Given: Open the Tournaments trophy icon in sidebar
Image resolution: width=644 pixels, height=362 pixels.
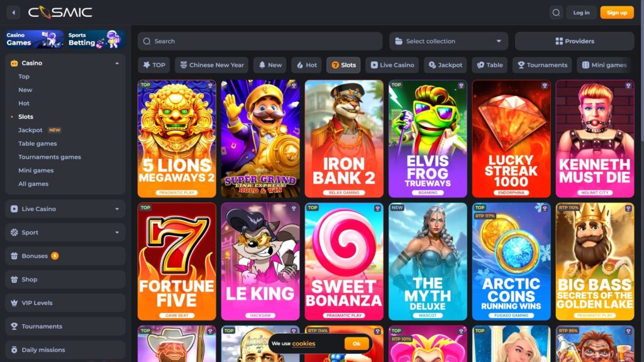Looking at the screenshot, I should tap(14, 326).
